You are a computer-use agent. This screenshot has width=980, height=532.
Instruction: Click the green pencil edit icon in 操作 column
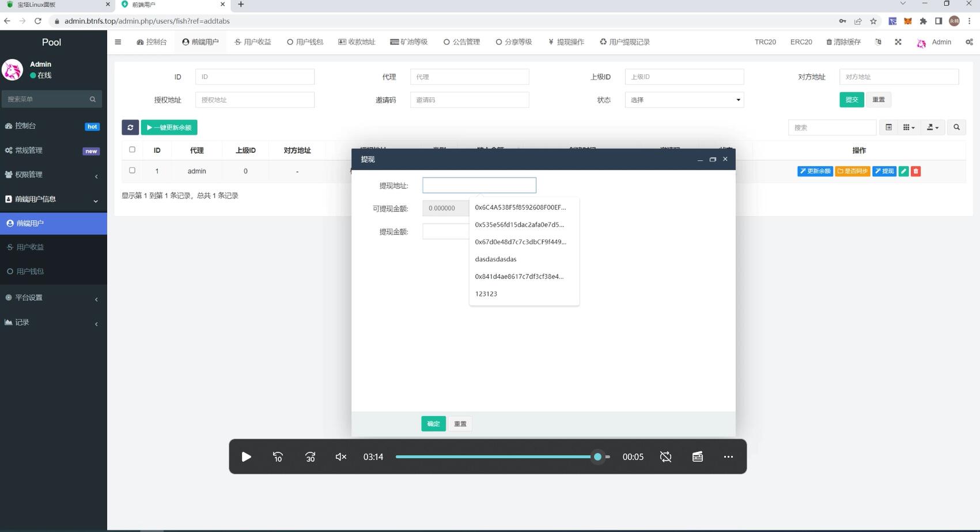pyautogui.click(x=903, y=171)
